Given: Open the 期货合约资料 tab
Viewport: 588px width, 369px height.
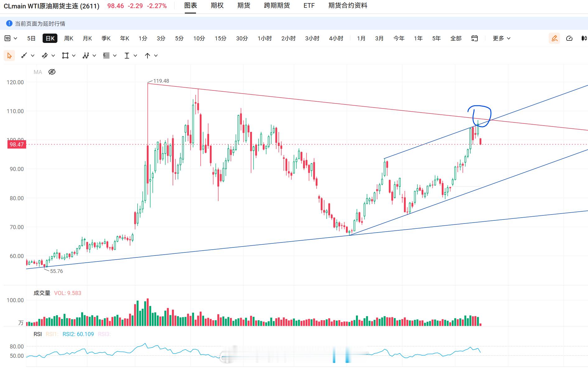Looking at the screenshot, I should (x=348, y=6).
